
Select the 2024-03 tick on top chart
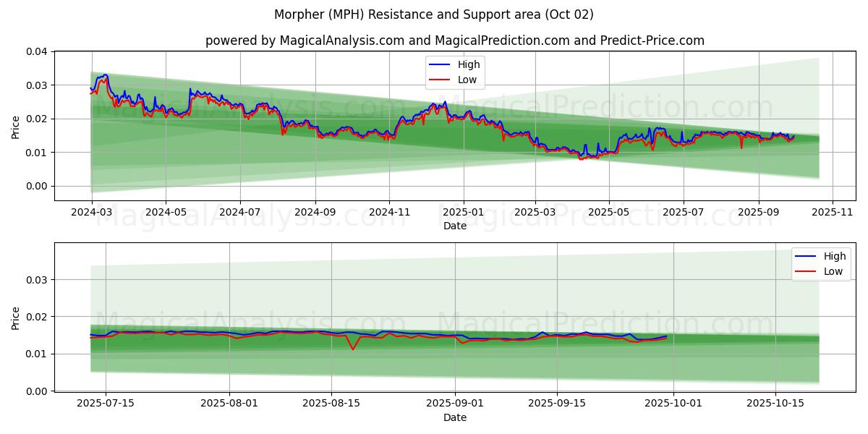point(91,213)
